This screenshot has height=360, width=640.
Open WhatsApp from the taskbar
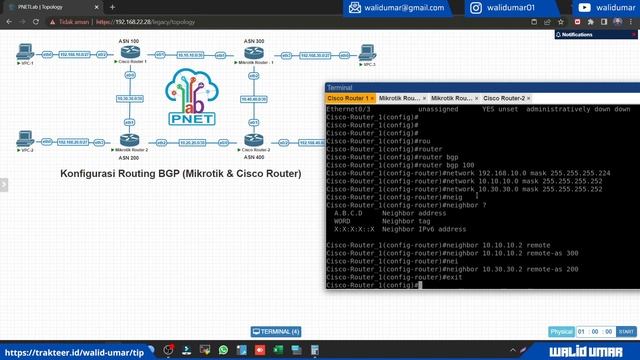[x=223, y=350]
